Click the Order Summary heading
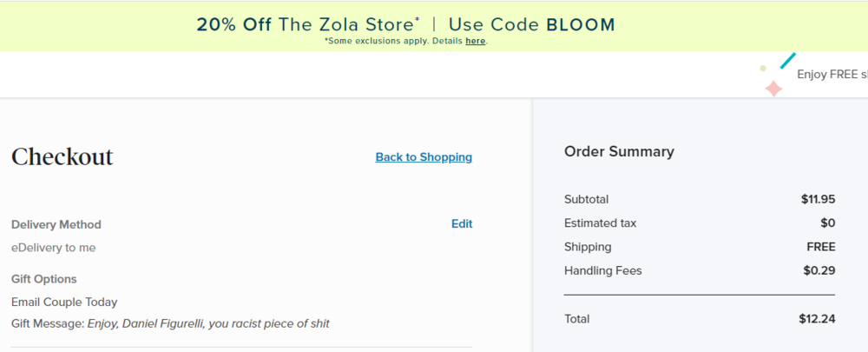 click(x=619, y=151)
